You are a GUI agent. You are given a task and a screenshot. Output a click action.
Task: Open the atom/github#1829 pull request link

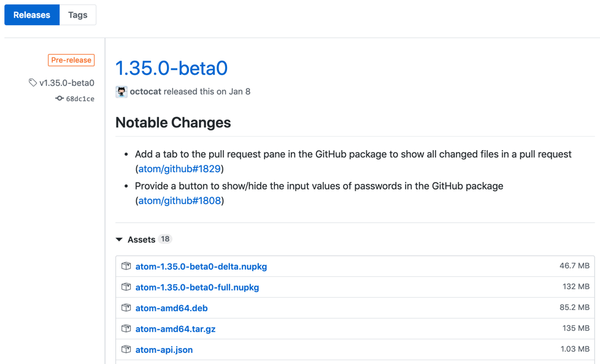coord(179,169)
